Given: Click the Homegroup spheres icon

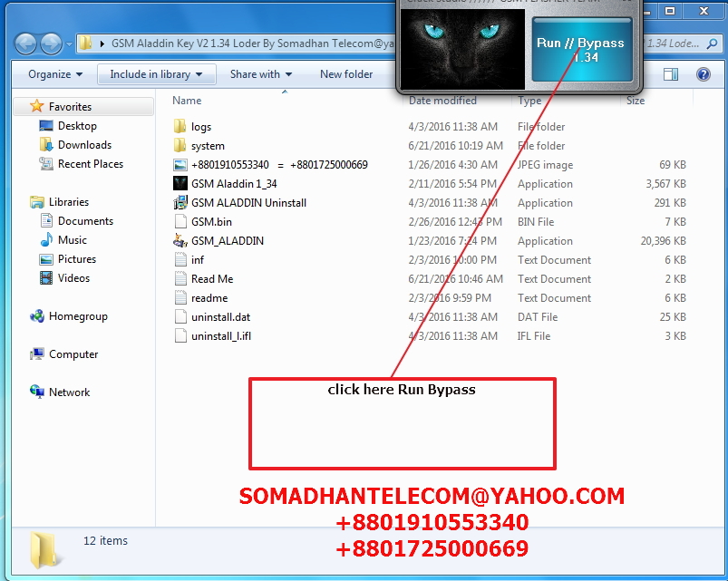Looking at the screenshot, I should pos(36,316).
